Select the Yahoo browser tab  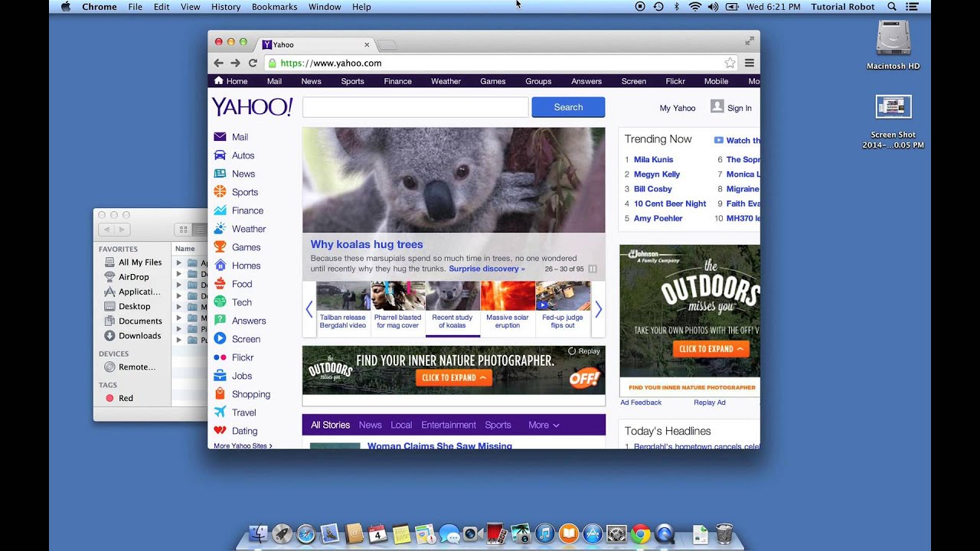point(315,44)
